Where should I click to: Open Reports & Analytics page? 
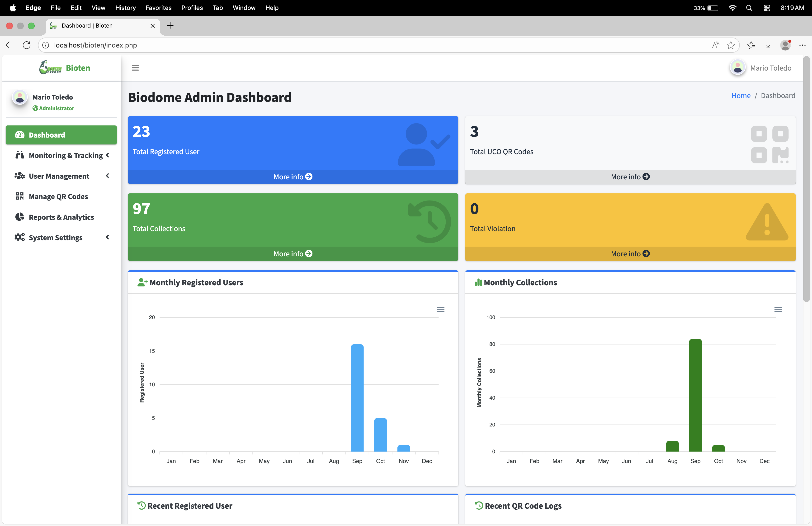pos(61,217)
